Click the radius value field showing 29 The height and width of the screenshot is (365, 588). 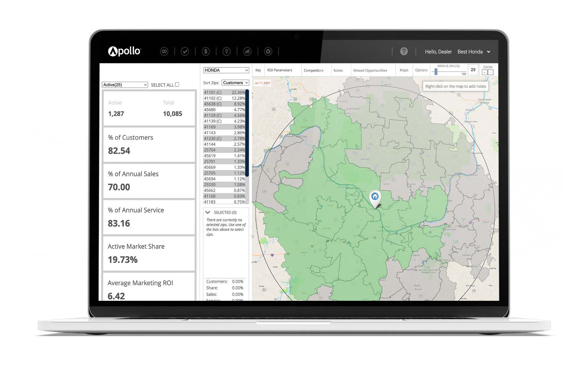[473, 70]
